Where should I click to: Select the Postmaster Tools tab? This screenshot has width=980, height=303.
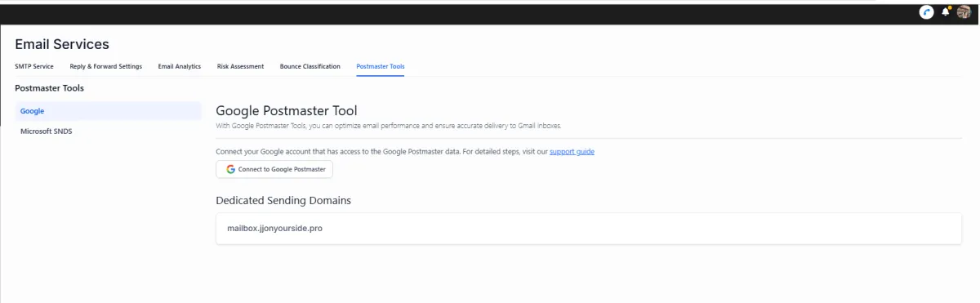pos(380,66)
